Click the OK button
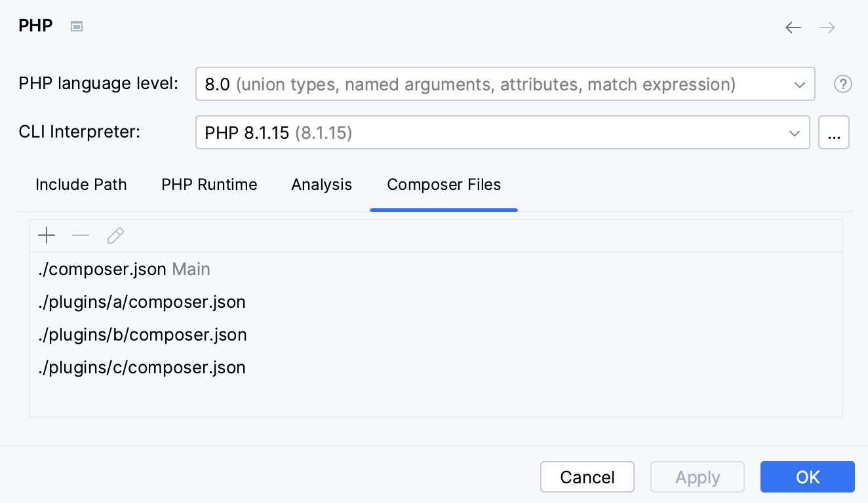Viewport: 868px width, 503px height. tap(807, 477)
